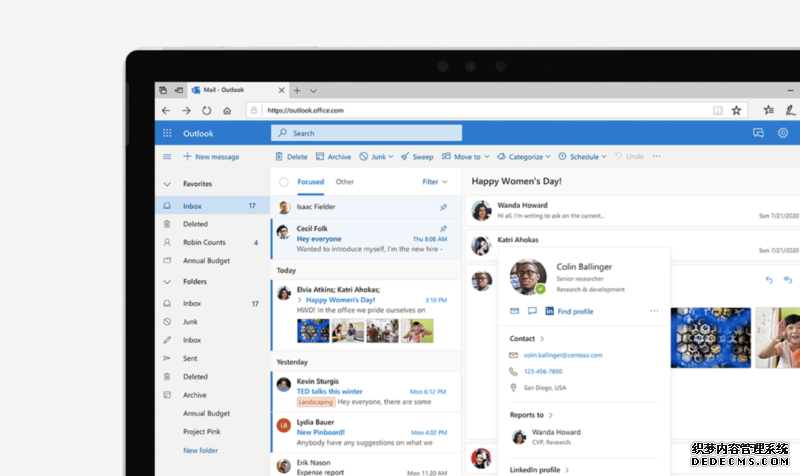Click the Landscaping category tag
Viewport: 800px width, 476px height.
click(315, 402)
